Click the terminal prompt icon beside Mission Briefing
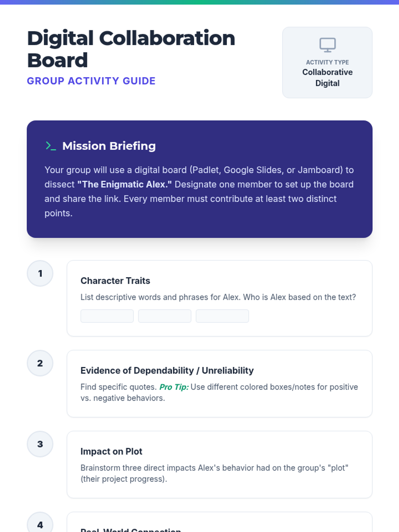399x532 pixels. [51, 146]
